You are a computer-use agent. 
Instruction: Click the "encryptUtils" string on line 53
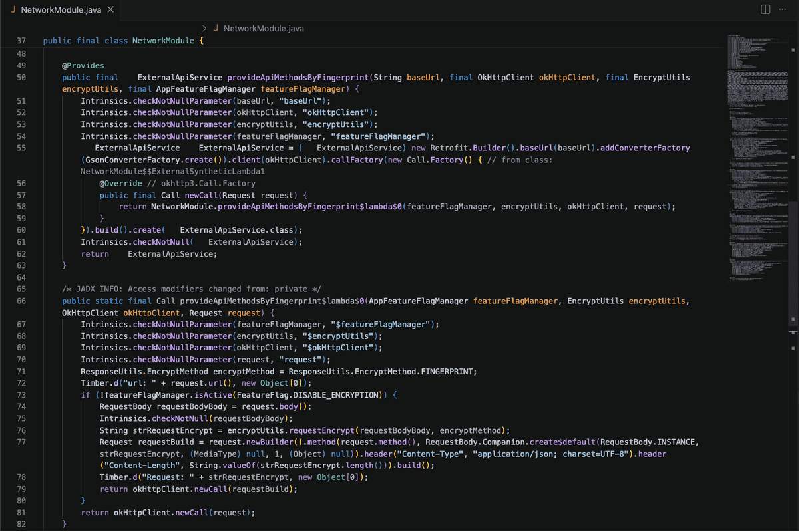pyautogui.click(x=335, y=124)
